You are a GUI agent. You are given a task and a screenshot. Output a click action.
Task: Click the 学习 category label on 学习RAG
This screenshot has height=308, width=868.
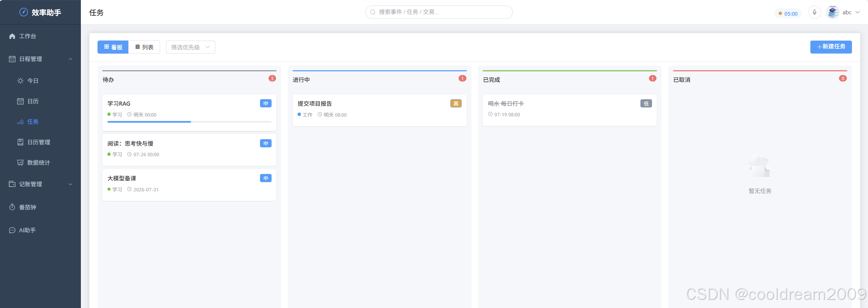tap(117, 115)
